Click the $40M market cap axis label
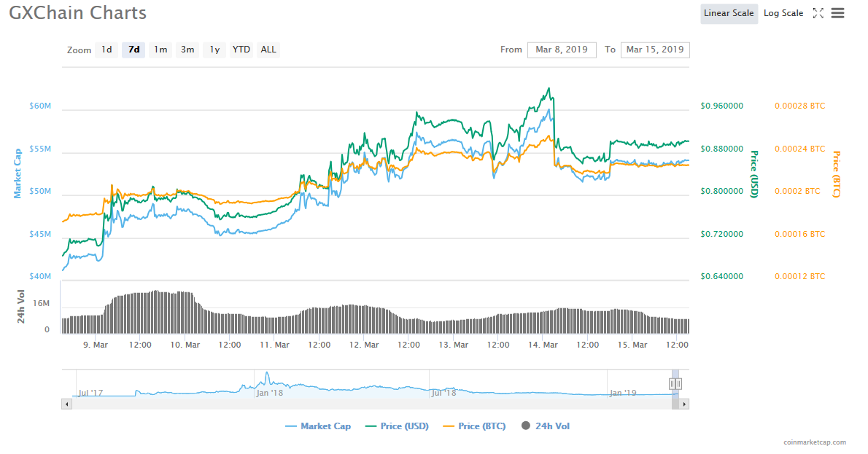This screenshot has width=868, height=454. pos(40,276)
